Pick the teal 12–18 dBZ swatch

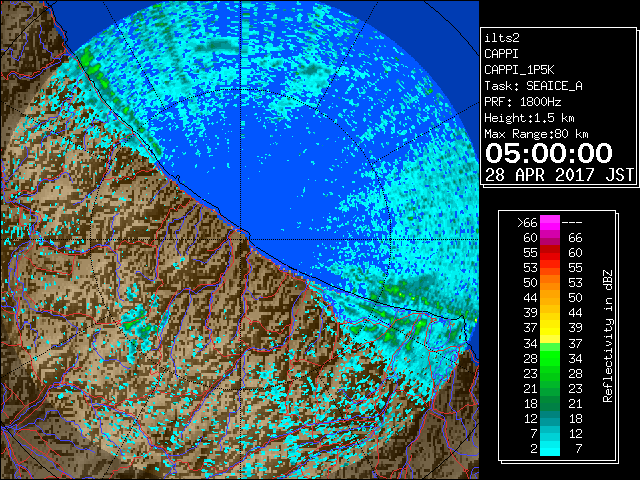tap(550, 418)
